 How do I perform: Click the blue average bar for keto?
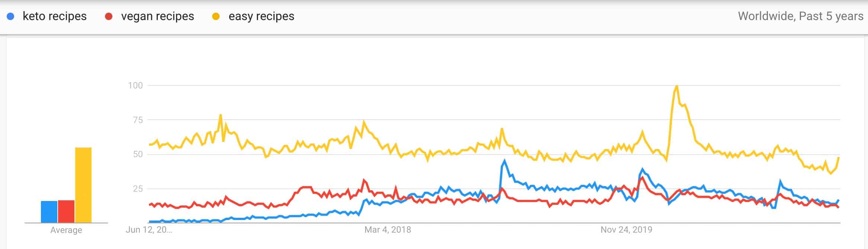tap(49, 212)
